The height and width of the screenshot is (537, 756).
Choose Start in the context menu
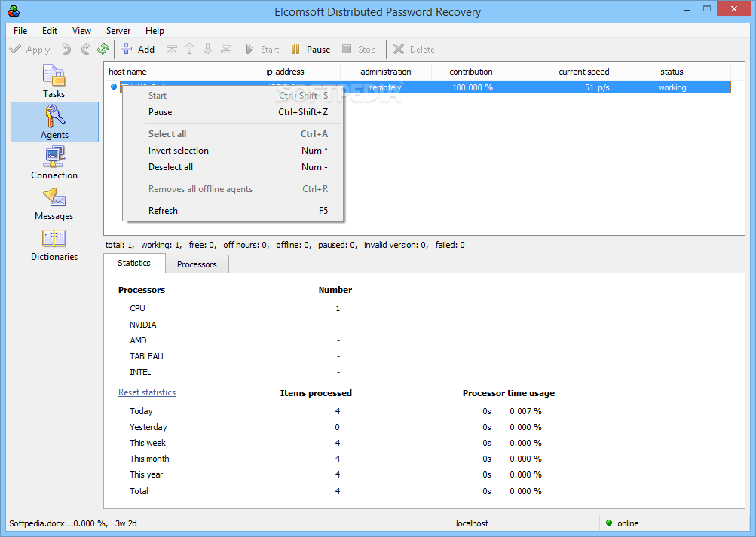tap(233, 96)
